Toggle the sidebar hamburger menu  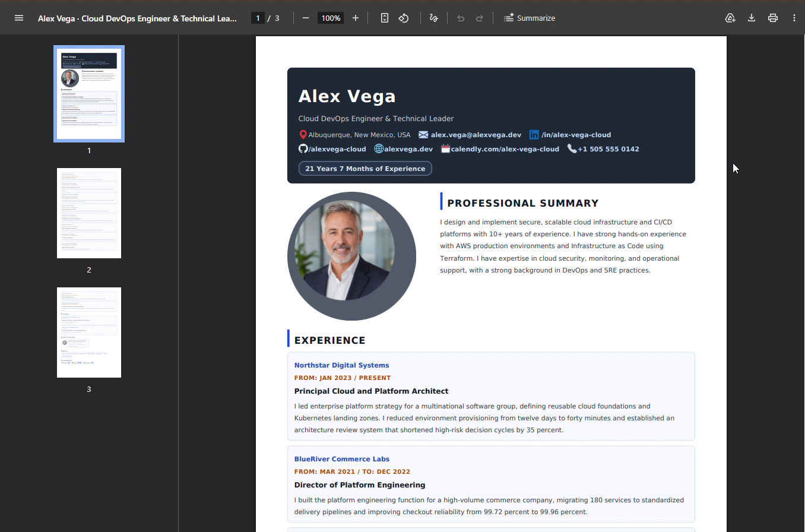(x=19, y=18)
